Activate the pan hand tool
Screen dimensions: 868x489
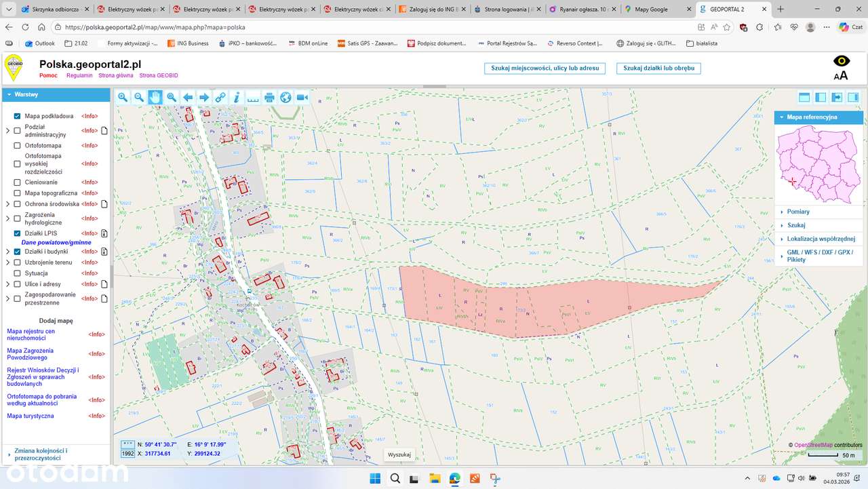[x=155, y=98]
